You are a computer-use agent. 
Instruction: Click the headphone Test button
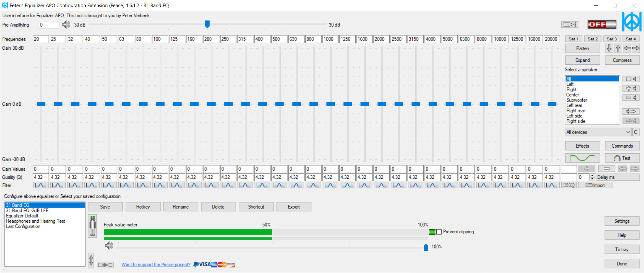(x=622, y=158)
